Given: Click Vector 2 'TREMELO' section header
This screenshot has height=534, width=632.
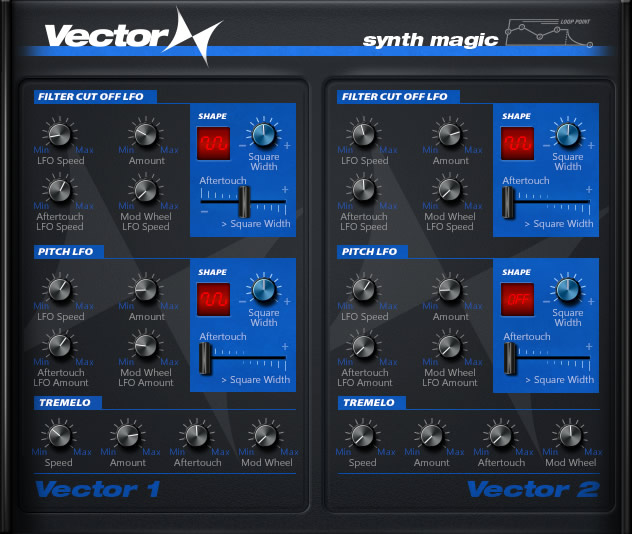Looking at the screenshot, I should [372, 402].
